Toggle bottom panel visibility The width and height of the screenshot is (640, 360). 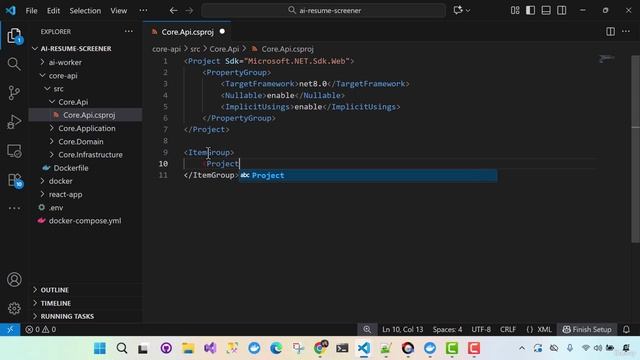pyautogui.click(x=546, y=11)
